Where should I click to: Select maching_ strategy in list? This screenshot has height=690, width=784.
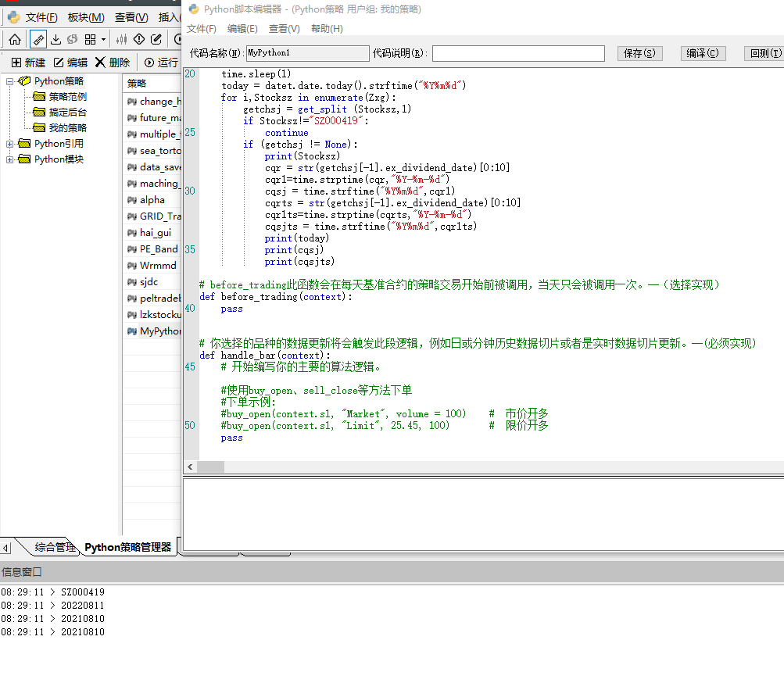[x=152, y=184]
